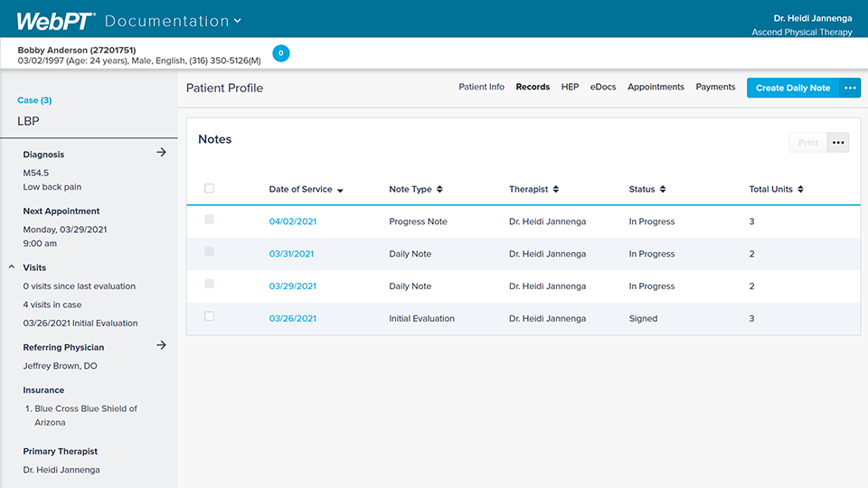Check the 04/02/2021 Progress Note checkbox
The width and height of the screenshot is (868, 488).
[210, 220]
